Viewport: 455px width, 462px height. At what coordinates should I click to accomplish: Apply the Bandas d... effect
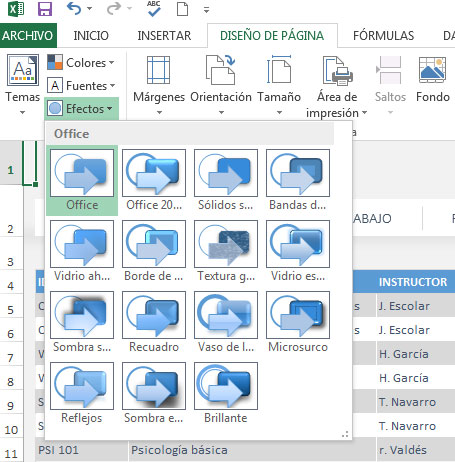298,180
